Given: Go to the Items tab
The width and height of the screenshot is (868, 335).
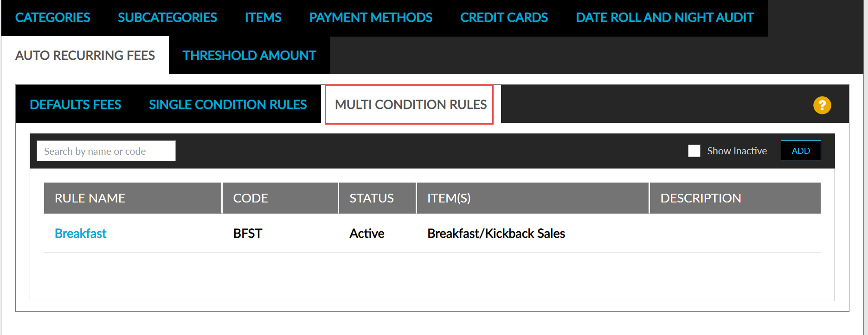Looking at the screenshot, I should (263, 18).
